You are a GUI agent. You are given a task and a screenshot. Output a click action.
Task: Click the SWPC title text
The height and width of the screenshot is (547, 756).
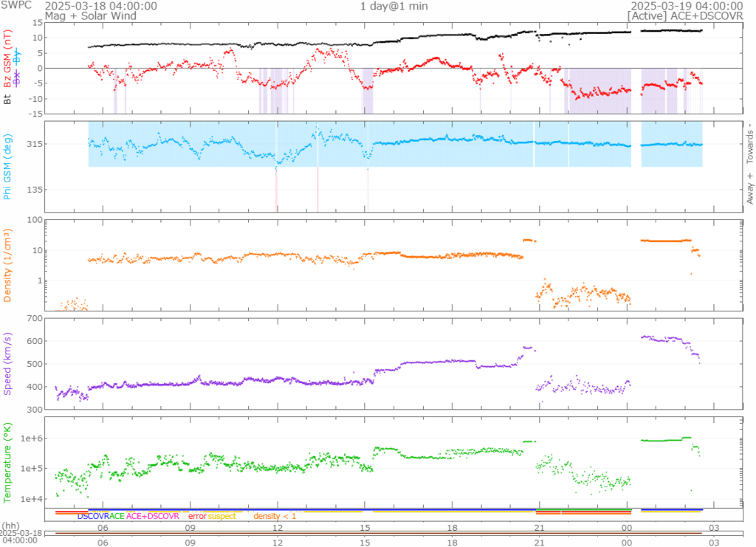click(x=16, y=5)
